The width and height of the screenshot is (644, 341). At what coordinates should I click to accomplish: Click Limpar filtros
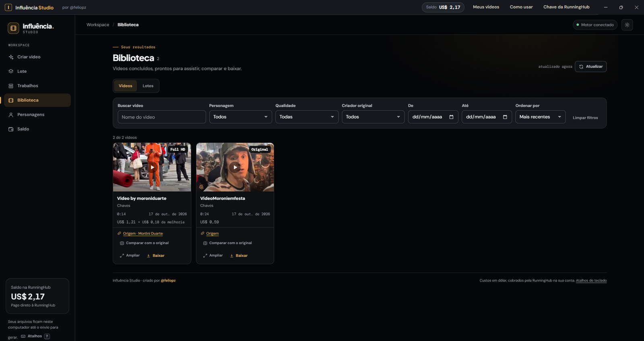coord(585,118)
